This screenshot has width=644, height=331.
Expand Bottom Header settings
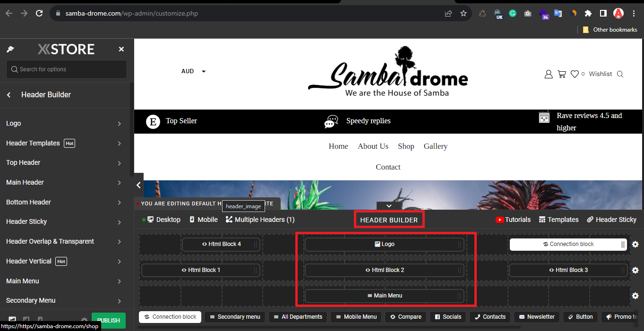coord(65,202)
